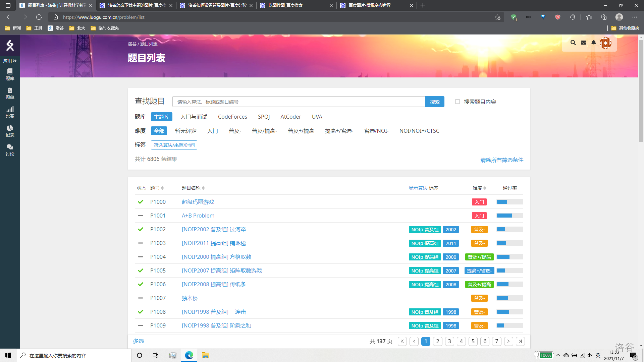This screenshot has width=644, height=362.
Task: Click the blue 搜索 search button
Action: pyautogui.click(x=434, y=102)
